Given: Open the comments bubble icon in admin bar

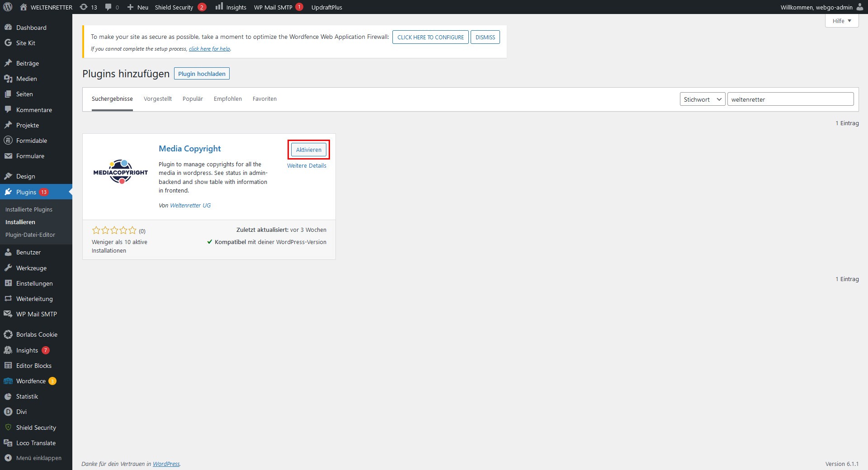Looking at the screenshot, I should point(108,7).
